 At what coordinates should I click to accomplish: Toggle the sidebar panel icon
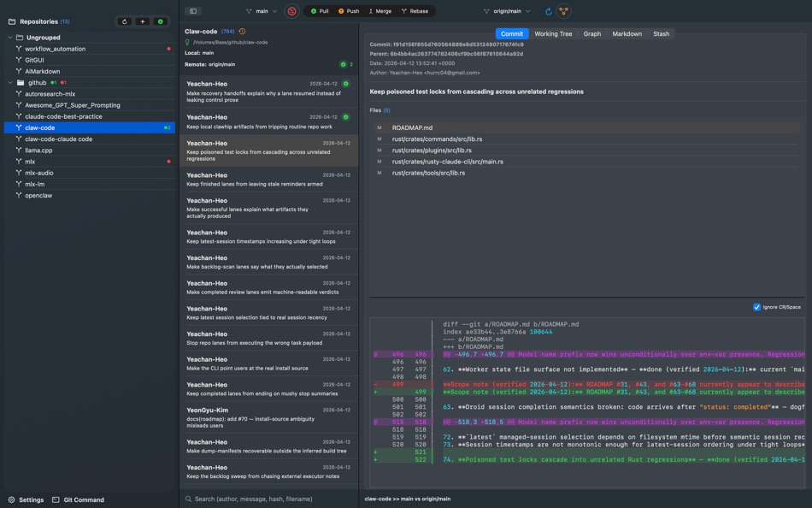point(193,11)
